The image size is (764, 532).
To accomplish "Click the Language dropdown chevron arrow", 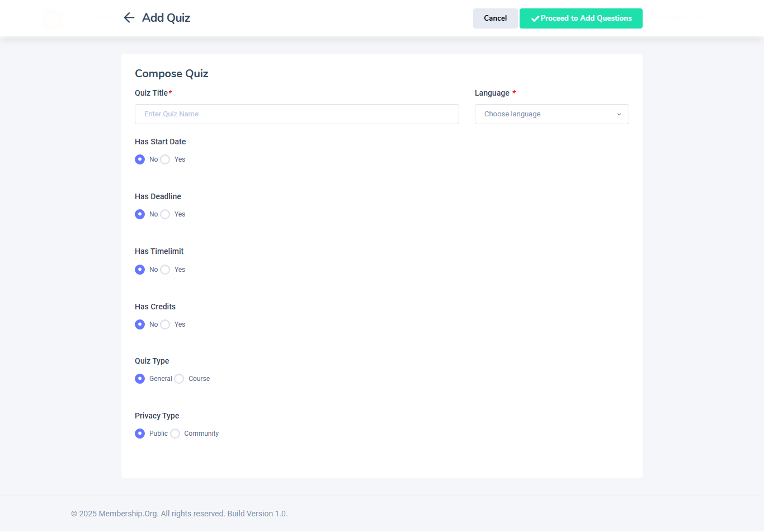I will [619, 114].
